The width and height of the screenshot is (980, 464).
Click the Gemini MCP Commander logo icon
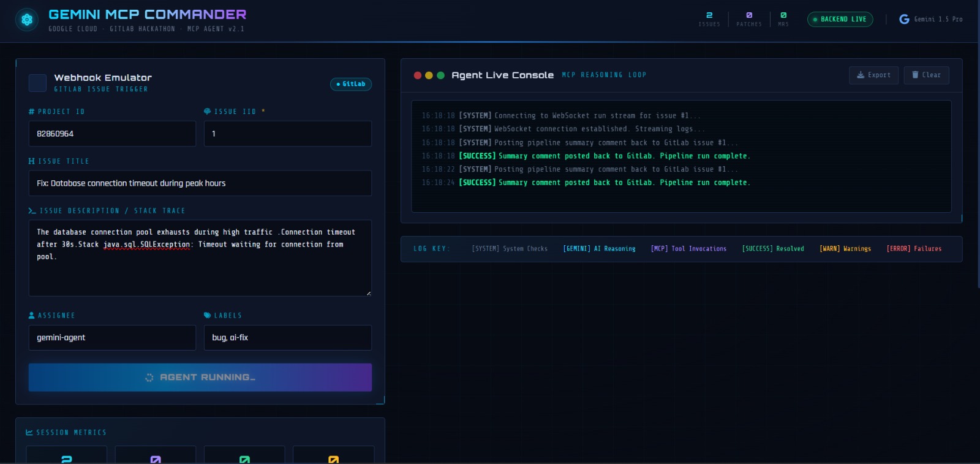[x=27, y=20]
